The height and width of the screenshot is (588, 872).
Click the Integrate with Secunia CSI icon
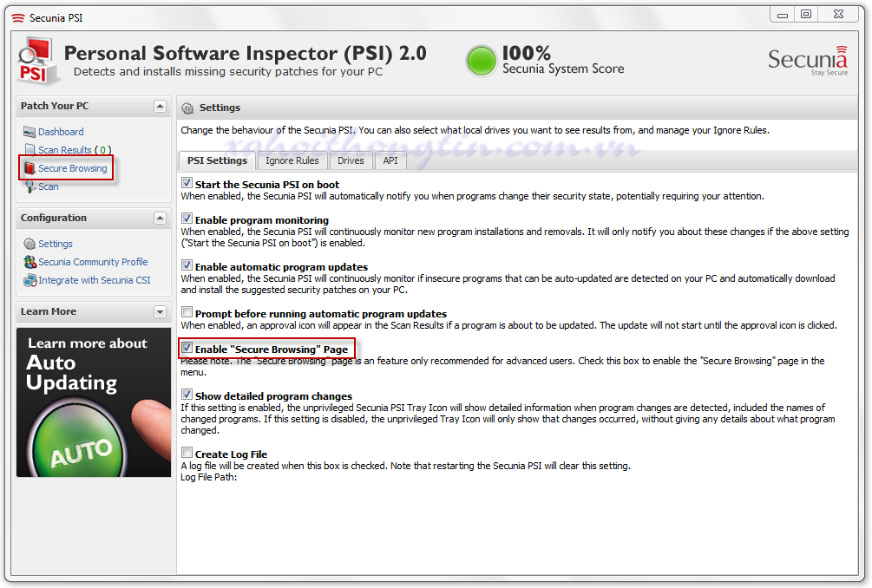point(30,280)
